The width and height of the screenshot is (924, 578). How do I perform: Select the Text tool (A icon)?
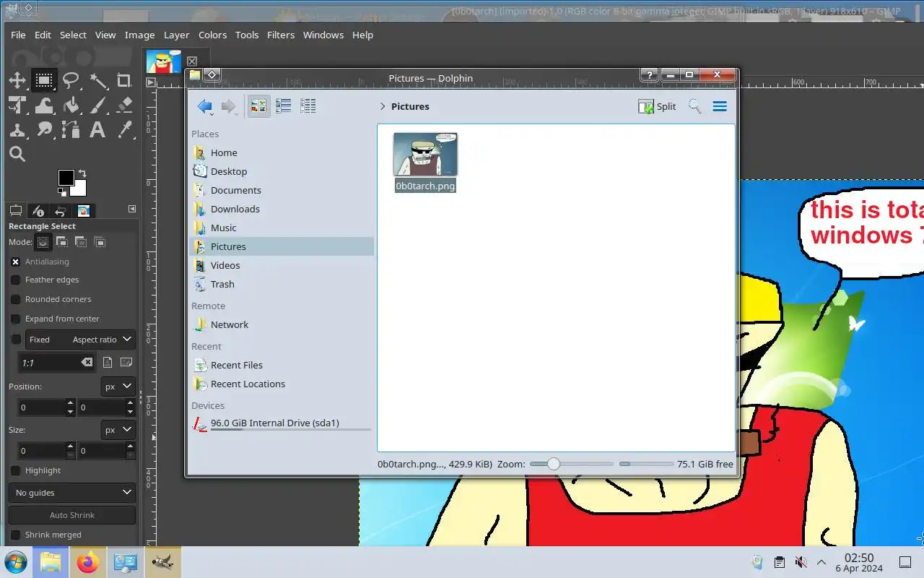(x=97, y=130)
